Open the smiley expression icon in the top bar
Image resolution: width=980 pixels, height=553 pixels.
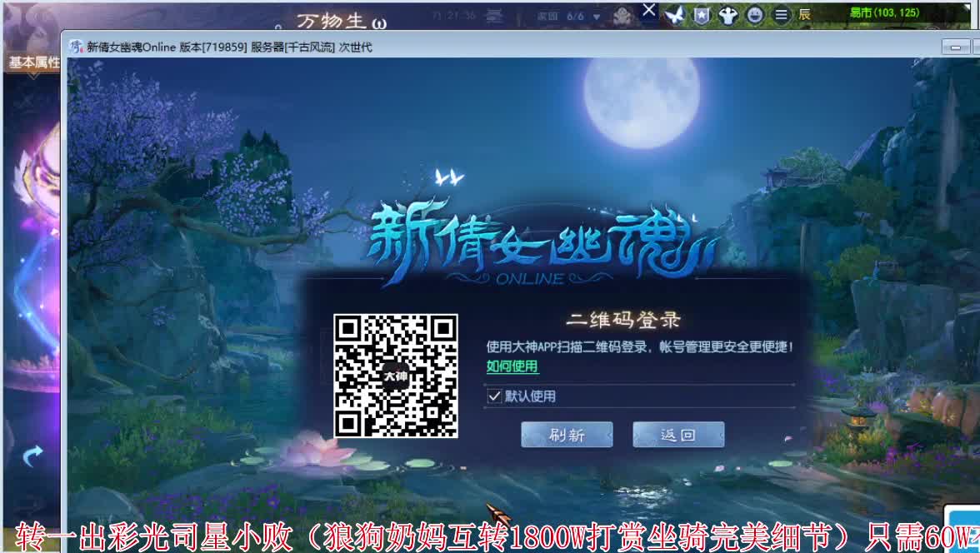754,15
